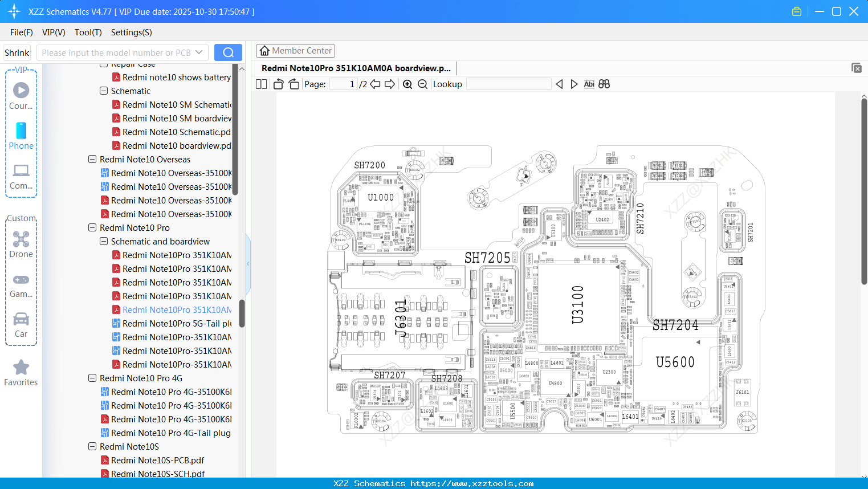Open the Member Center
Image resolution: width=868 pixels, height=489 pixels.
(x=295, y=51)
